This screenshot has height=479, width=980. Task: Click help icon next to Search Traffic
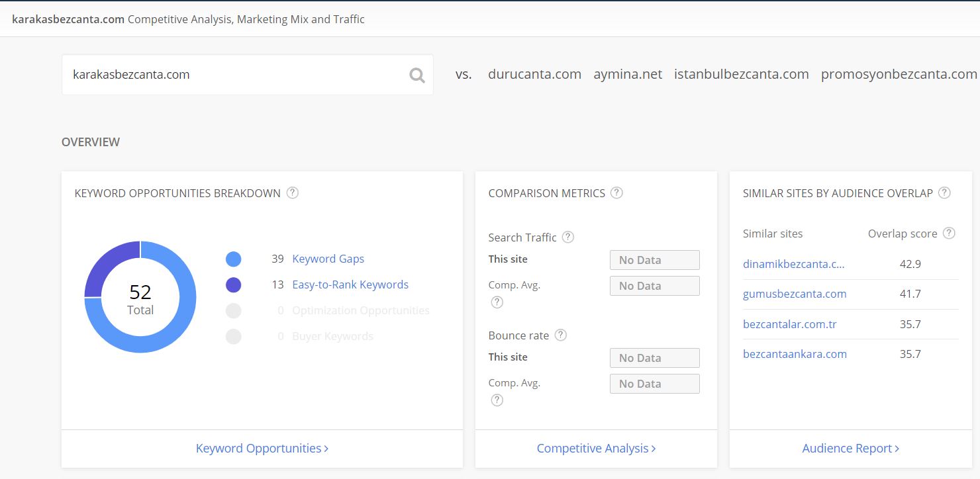(568, 237)
